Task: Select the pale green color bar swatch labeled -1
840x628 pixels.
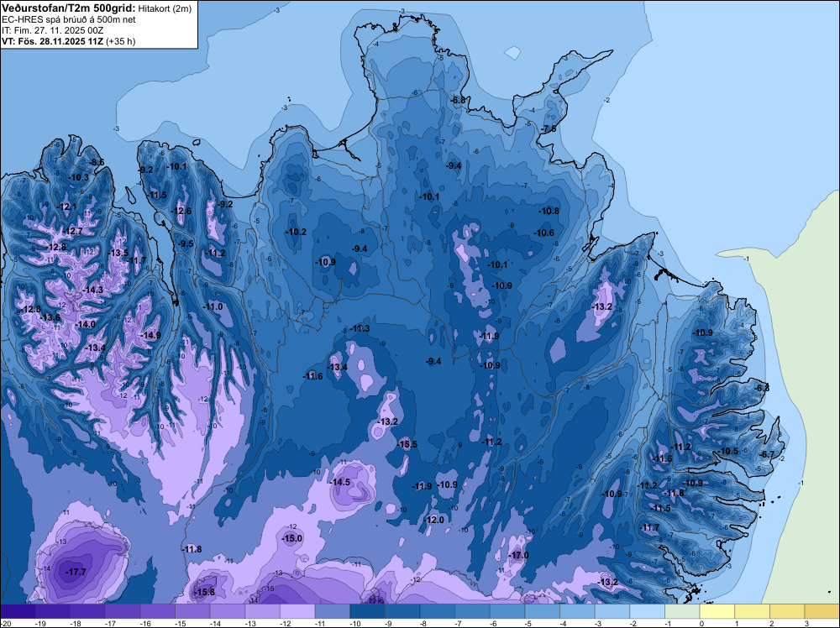Action: click(x=682, y=611)
